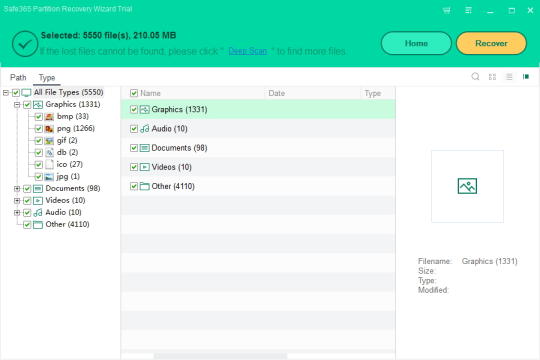540x360 pixels.
Task: Open the Deep Scan link
Action: (248, 51)
